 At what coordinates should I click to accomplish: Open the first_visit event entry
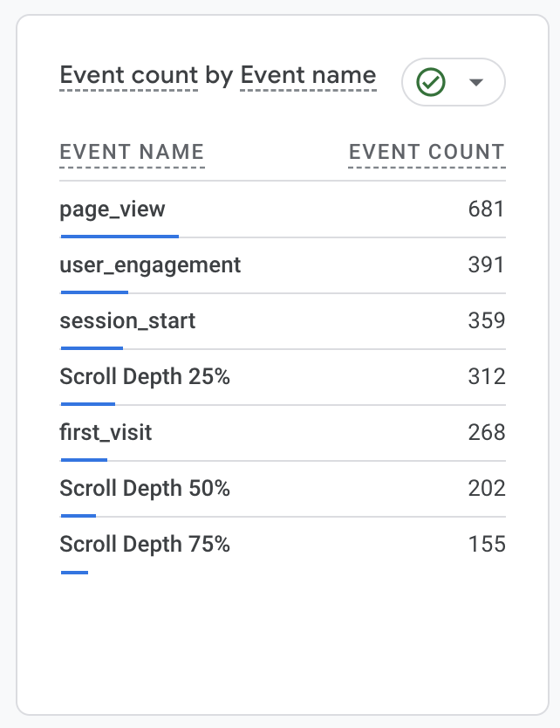coord(106,433)
